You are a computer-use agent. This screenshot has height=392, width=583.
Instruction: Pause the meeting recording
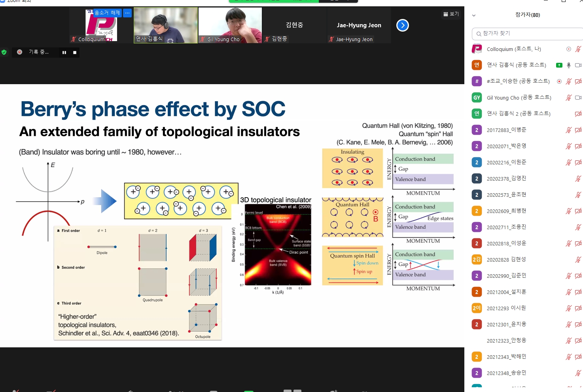[x=64, y=52]
